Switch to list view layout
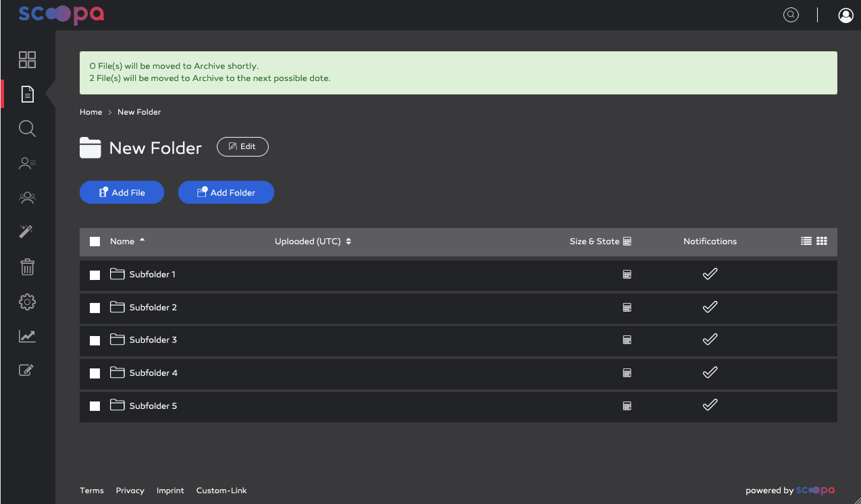 (x=806, y=241)
